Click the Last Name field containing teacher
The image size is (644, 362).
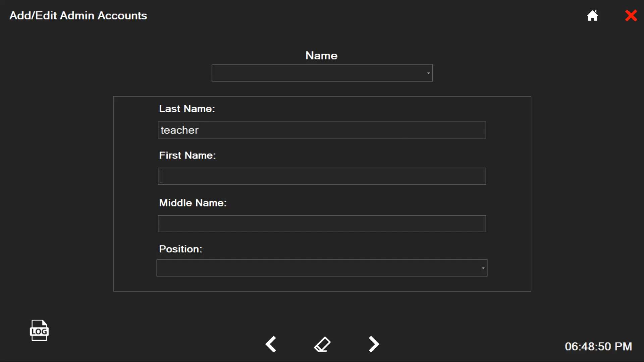click(x=322, y=130)
